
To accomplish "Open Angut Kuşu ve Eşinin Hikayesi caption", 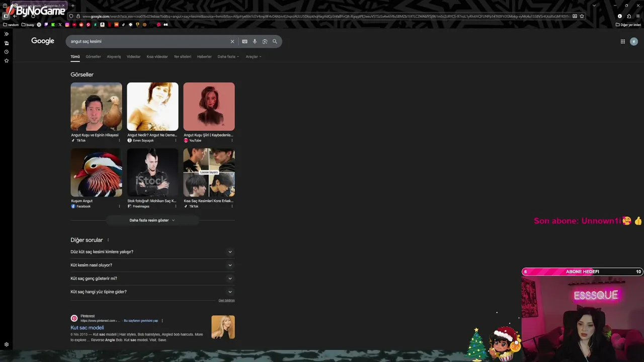I will point(95,135).
